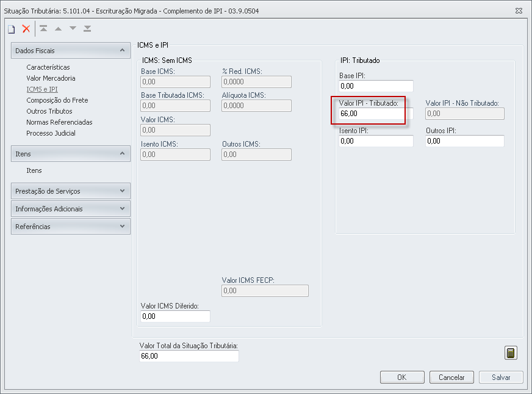
Task: Go to first record arrow icon
Action: pyautogui.click(x=43, y=29)
